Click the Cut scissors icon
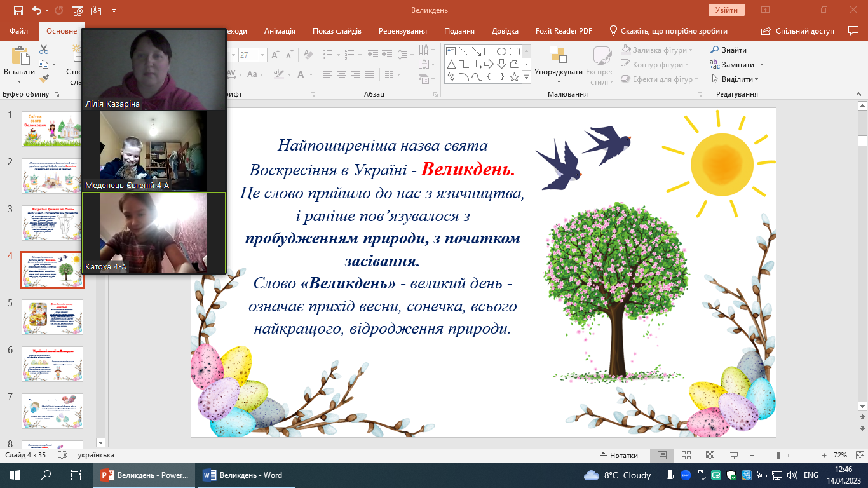The image size is (868, 488). tap(44, 50)
